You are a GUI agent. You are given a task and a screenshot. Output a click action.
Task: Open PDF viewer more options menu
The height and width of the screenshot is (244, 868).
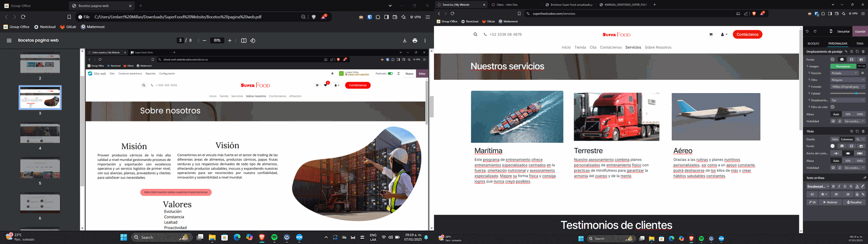(425, 40)
